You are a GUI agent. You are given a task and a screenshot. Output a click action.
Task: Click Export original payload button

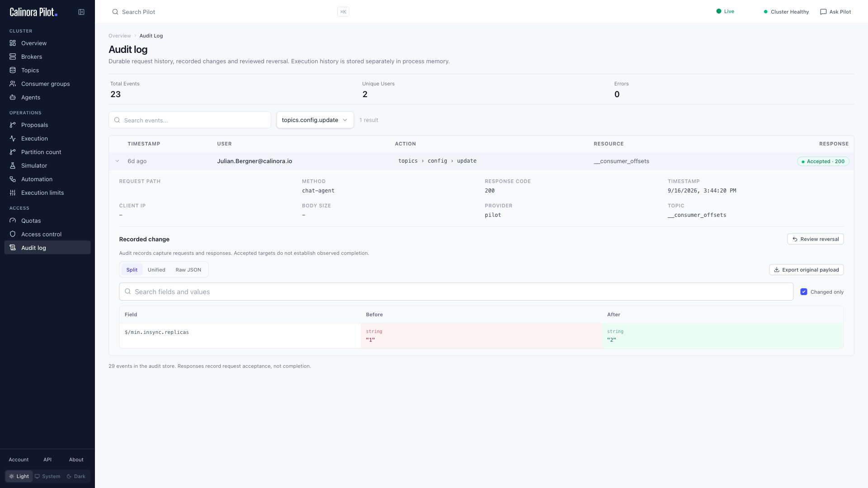click(807, 270)
